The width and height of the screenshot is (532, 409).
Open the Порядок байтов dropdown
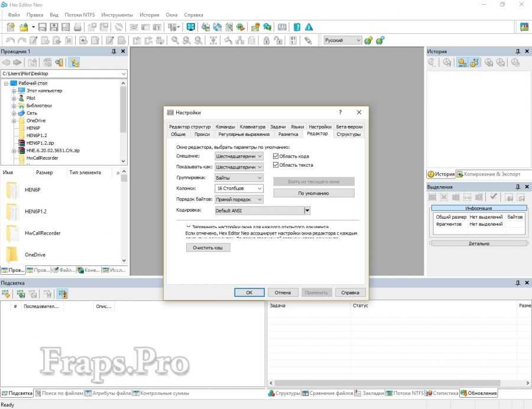[x=239, y=199]
